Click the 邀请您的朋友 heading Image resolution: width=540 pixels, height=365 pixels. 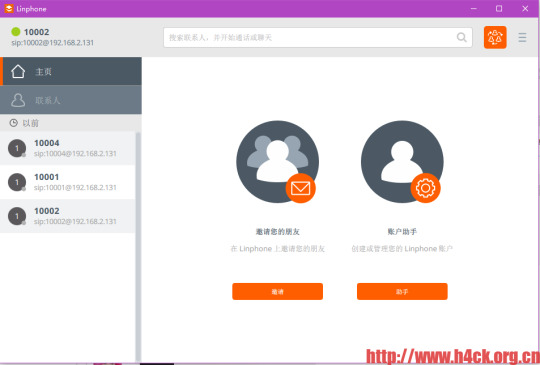coord(278,232)
